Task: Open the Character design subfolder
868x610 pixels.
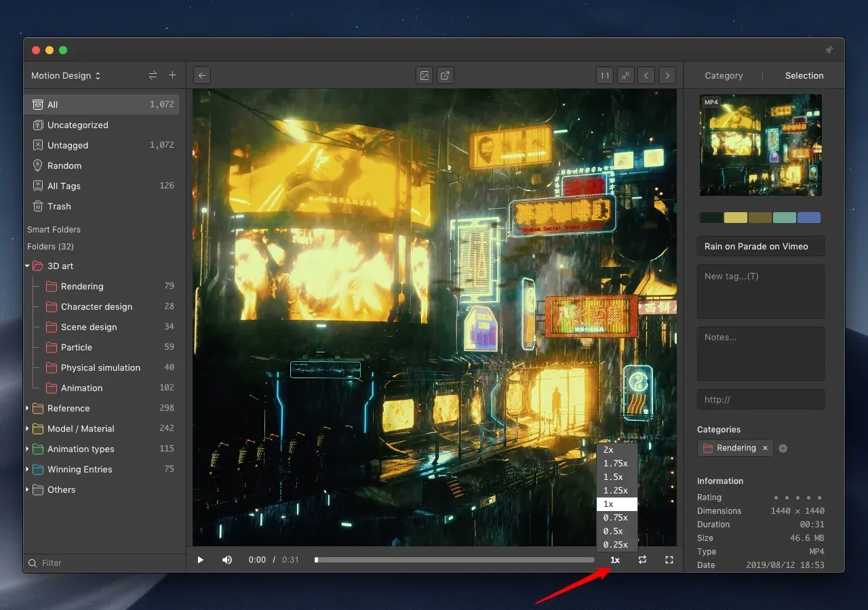Action: (102, 306)
